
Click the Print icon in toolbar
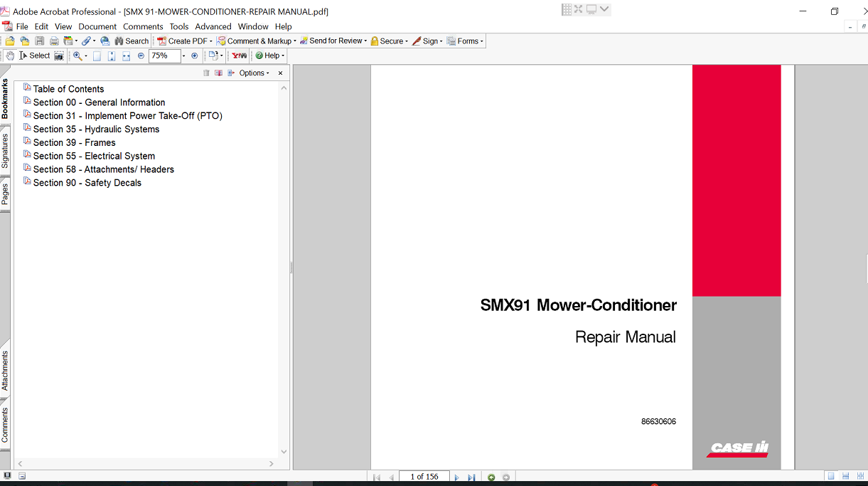tap(53, 41)
